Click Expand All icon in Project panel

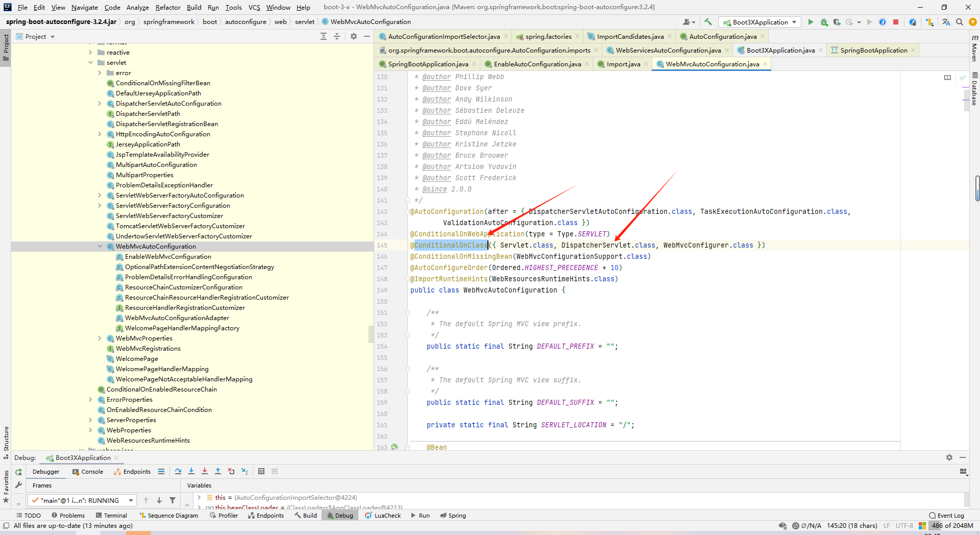click(324, 36)
